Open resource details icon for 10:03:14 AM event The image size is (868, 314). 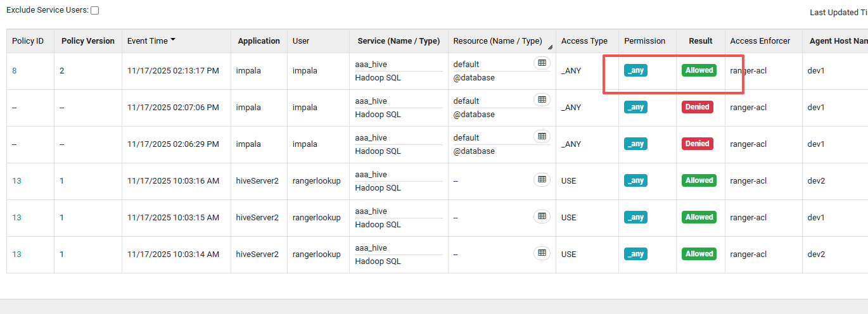pos(542,253)
